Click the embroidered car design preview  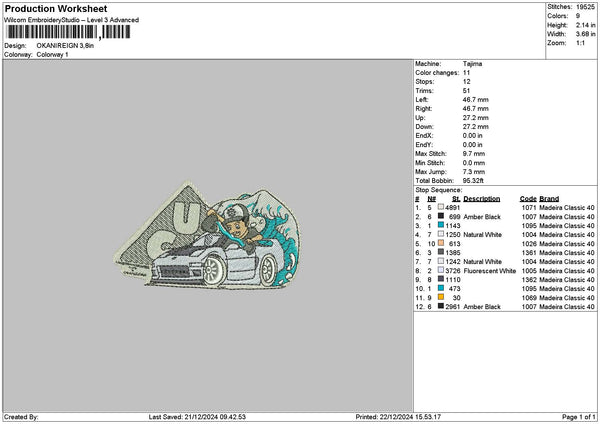point(207,235)
